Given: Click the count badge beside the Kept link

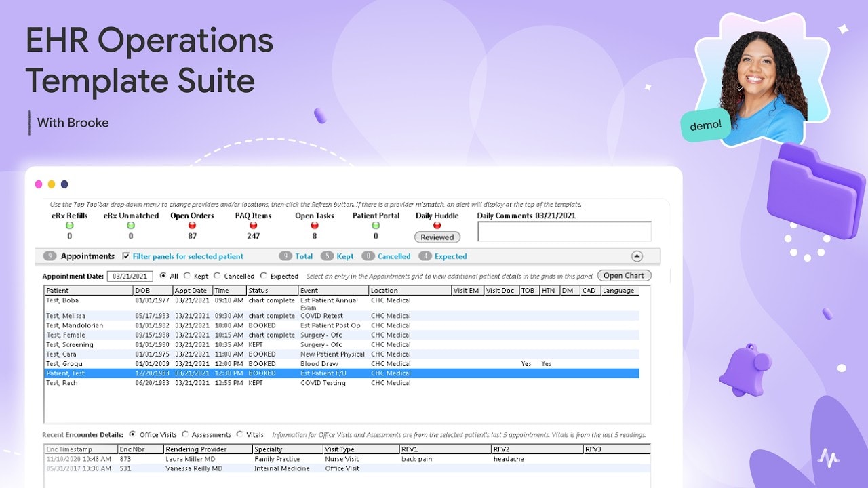Looking at the screenshot, I should 328,256.
